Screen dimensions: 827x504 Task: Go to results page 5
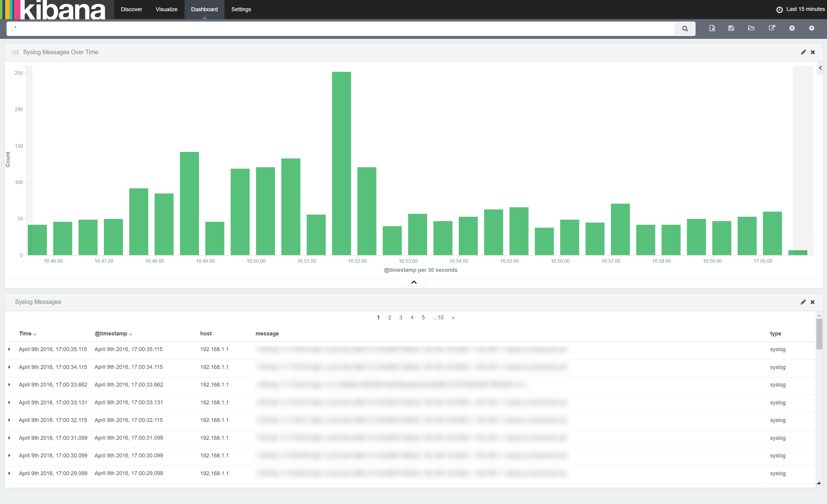point(423,318)
